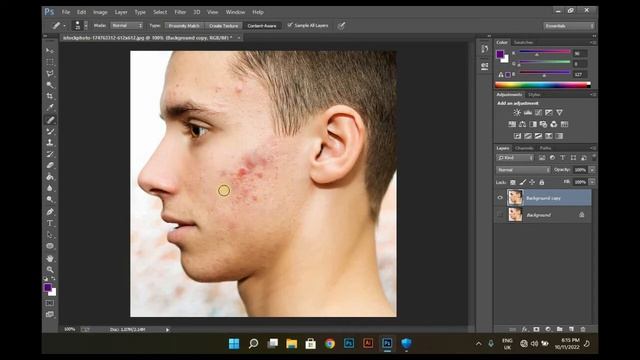This screenshot has width=640, height=360.
Task: Select the History Brush tool
Action: coord(50,154)
